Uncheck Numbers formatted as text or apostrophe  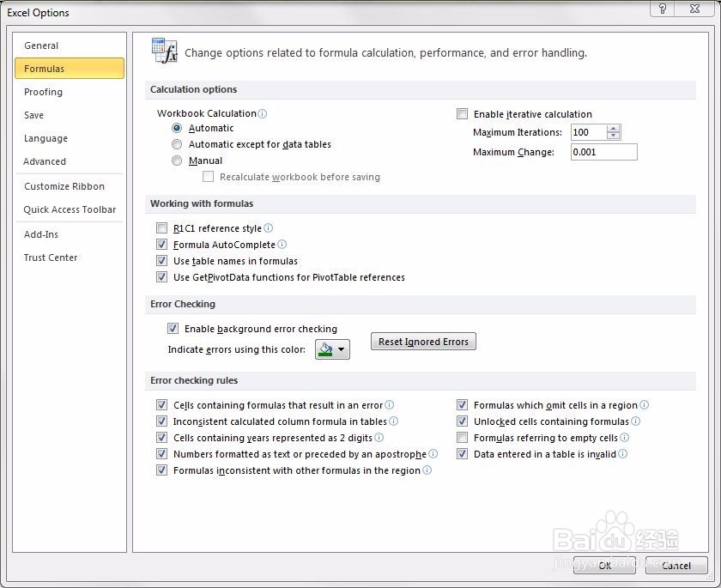click(162, 454)
